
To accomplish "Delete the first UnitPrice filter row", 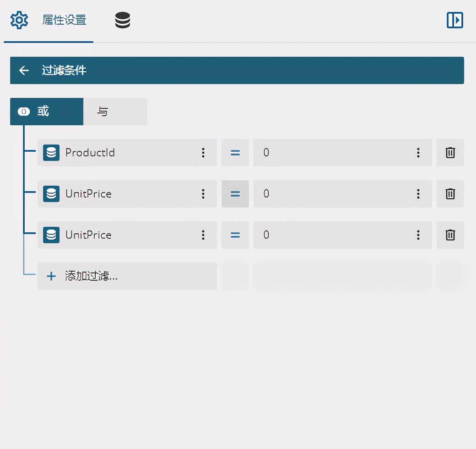I will point(450,194).
